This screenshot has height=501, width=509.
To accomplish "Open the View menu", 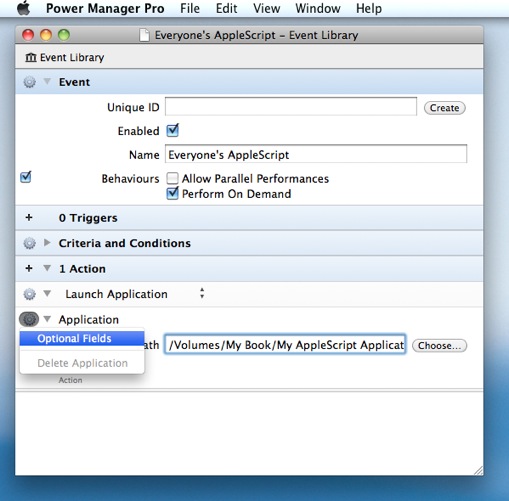I will tap(266, 8).
